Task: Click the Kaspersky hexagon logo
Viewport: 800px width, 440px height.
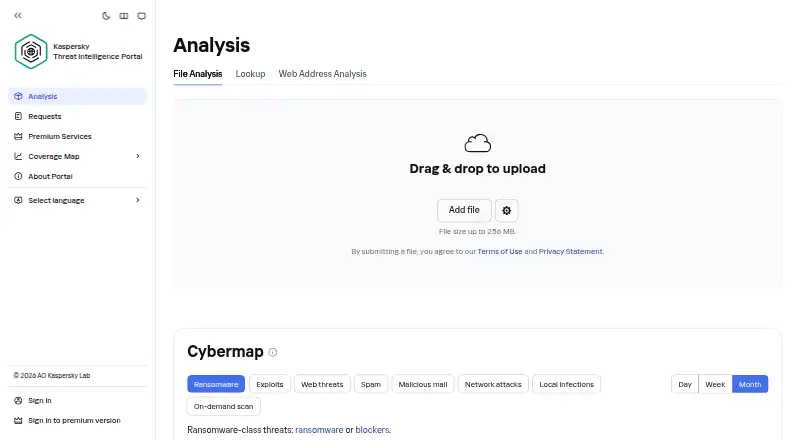Action: coord(31,52)
